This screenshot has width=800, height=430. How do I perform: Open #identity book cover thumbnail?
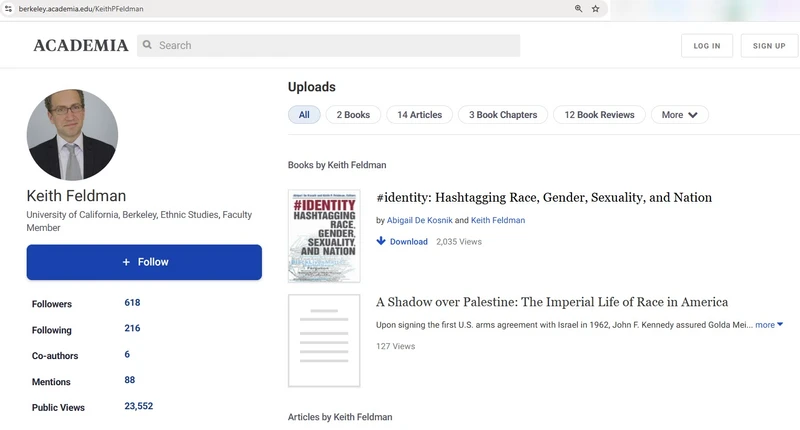click(x=324, y=236)
